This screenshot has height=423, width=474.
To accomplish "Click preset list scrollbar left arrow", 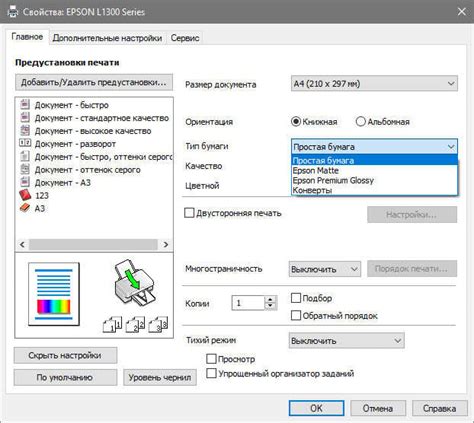I will point(22,244).
